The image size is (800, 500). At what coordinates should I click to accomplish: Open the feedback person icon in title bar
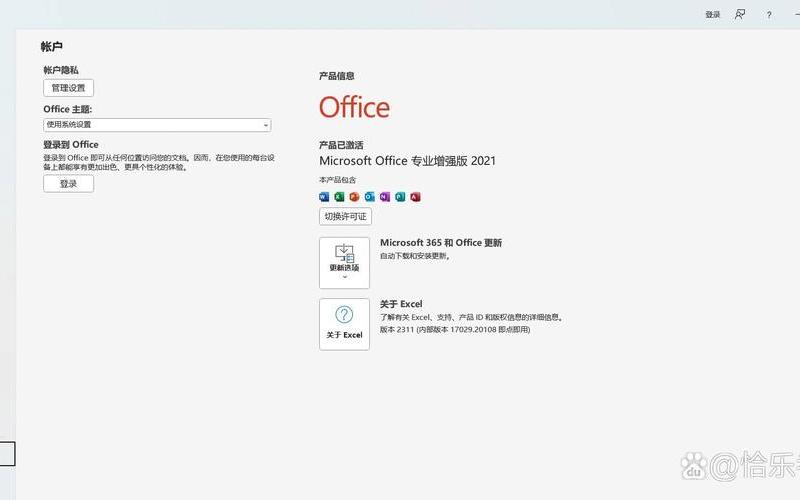[740, 15]
